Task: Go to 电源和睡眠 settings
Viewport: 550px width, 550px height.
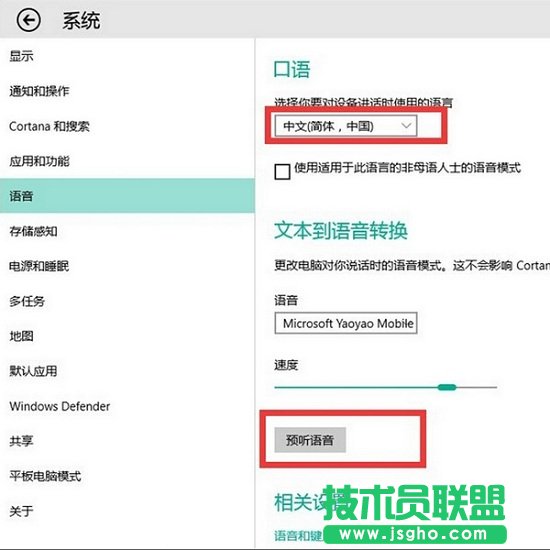Action: point(39,266)
